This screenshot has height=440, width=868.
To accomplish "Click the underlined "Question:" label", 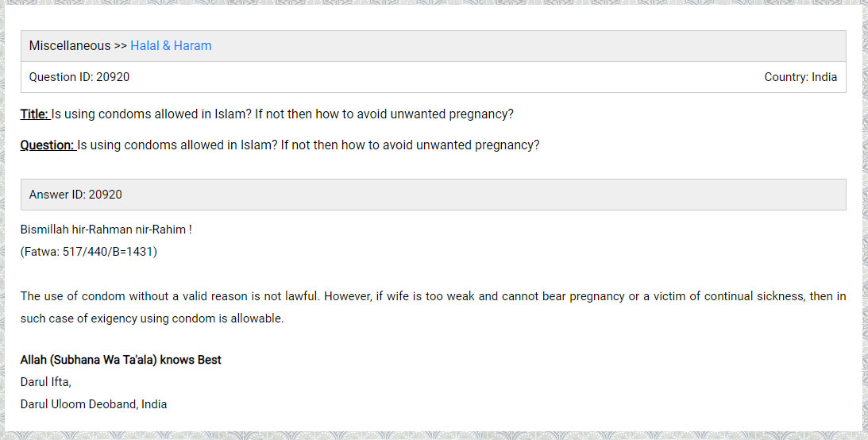I will point(47,145).
